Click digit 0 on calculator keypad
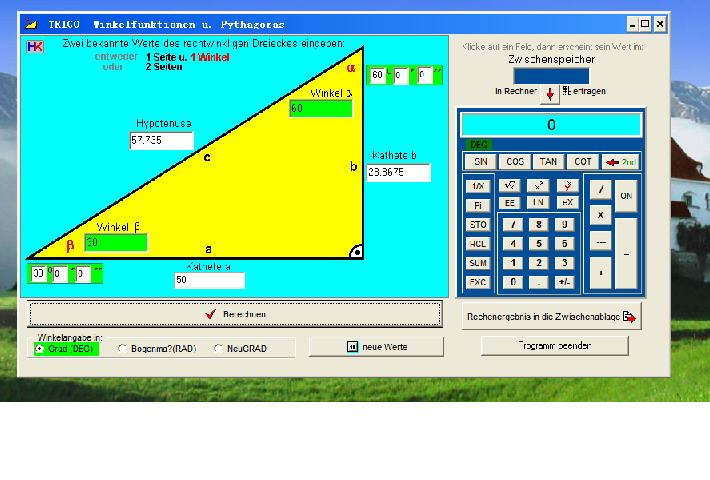 pyautogui.click(x=513, y=282)
